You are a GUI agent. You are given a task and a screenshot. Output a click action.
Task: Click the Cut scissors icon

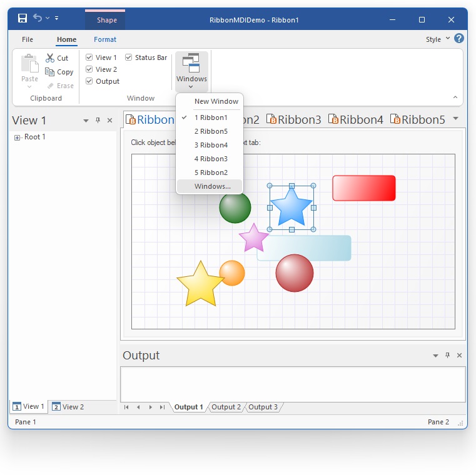click(50, 58)
